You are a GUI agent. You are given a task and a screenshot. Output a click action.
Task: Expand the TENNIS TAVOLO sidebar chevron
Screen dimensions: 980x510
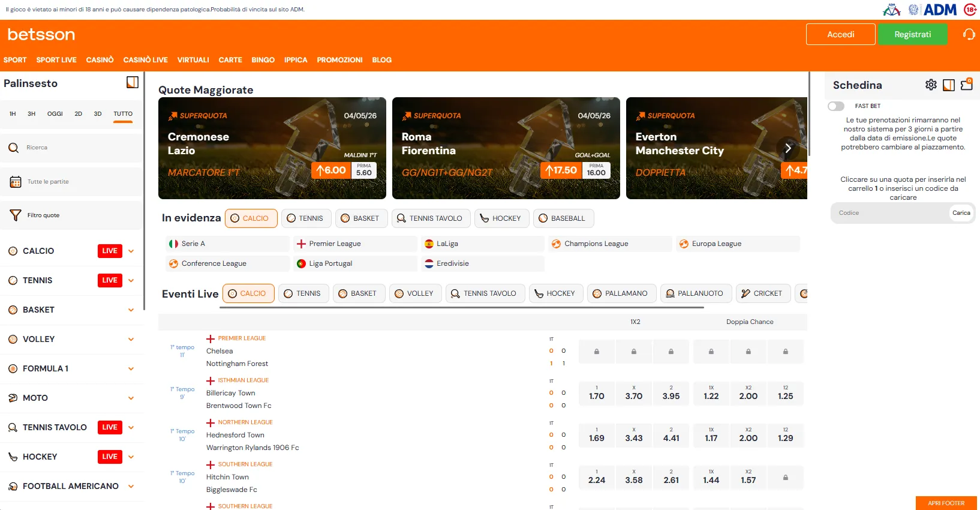click(131, 427)
